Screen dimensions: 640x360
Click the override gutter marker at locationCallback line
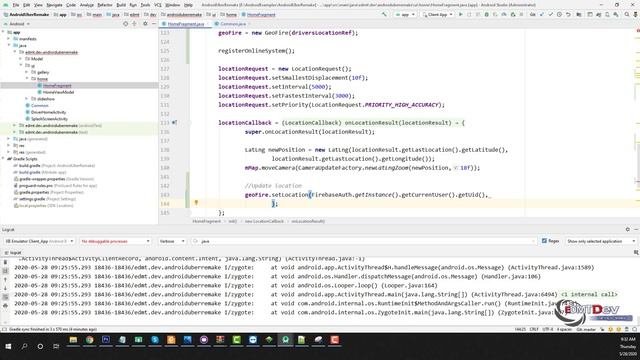(x=174, y=122)
